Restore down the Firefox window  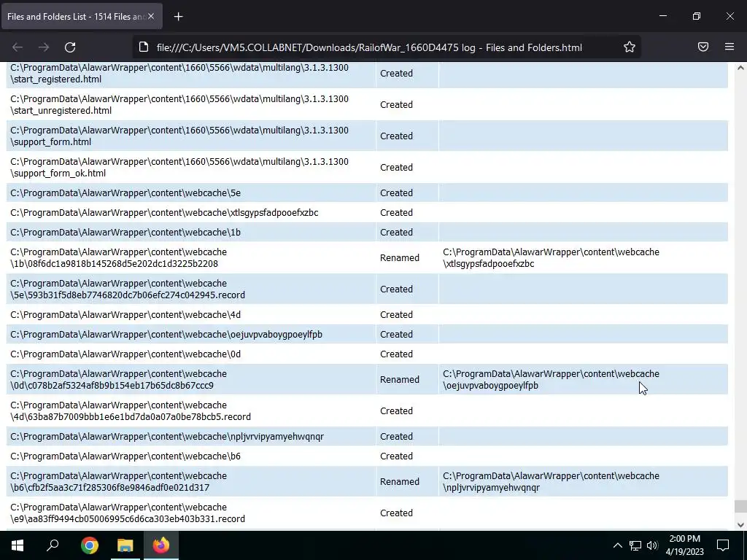(x=697, y=16)
